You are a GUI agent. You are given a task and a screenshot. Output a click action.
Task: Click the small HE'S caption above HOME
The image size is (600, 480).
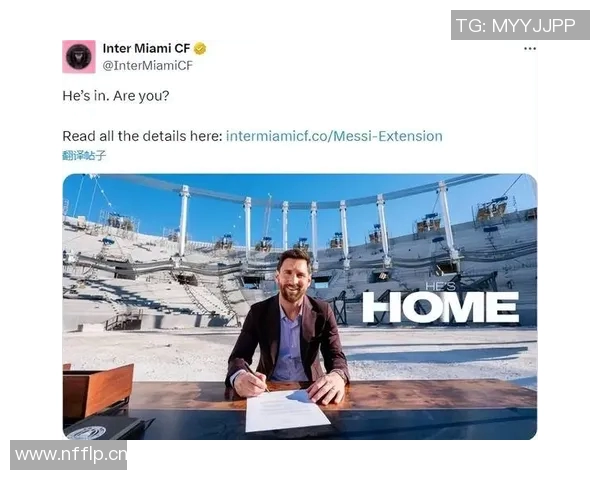click(x=440, y=286)
